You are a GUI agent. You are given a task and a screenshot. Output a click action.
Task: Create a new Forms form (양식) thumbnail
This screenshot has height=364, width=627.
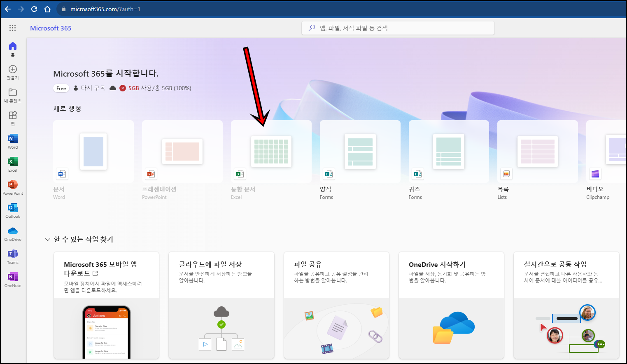point(360,152)
